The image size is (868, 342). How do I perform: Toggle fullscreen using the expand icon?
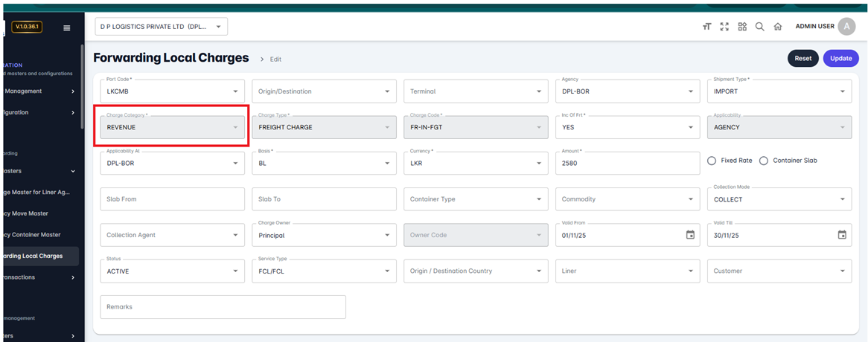point(724,27)
